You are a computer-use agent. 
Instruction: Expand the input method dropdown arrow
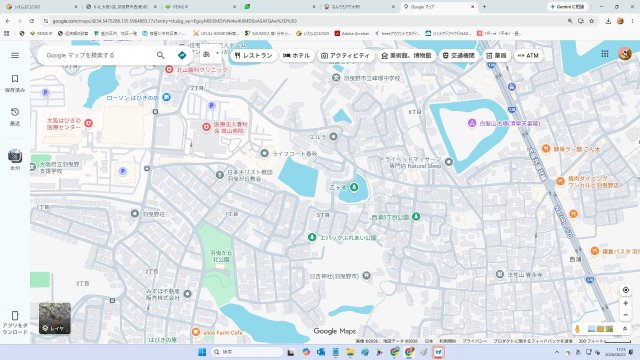point(217,53)
